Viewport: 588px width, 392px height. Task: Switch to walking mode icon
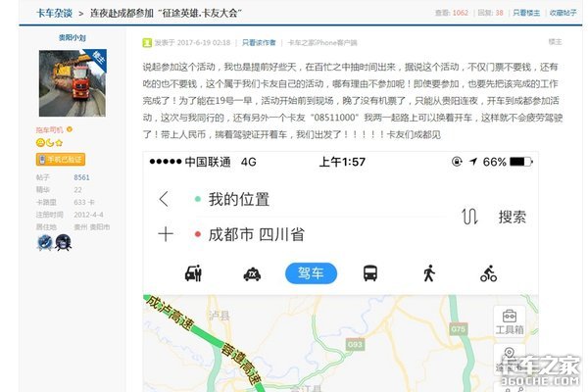tap(428, 273)
